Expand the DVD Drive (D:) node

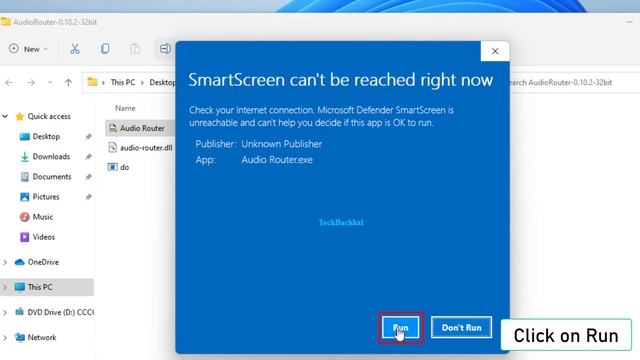[5, 313]
